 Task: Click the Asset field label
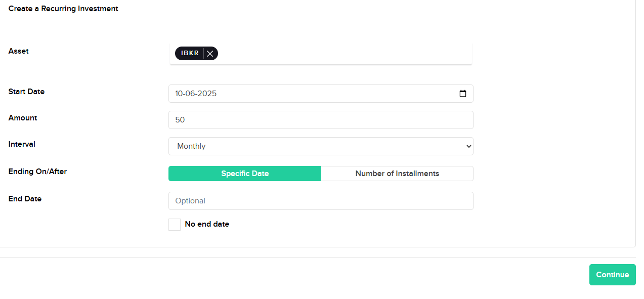[x=19, y=51]
